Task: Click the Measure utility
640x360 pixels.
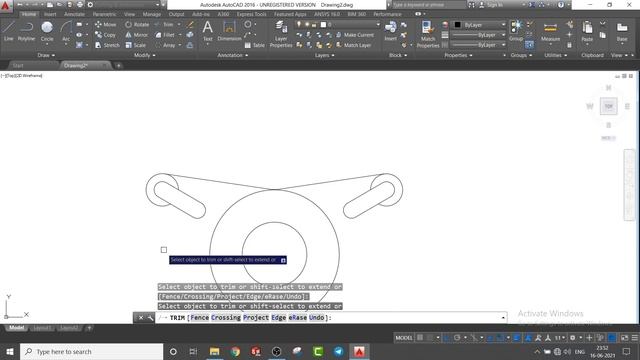Action: [x=550, y=32]
